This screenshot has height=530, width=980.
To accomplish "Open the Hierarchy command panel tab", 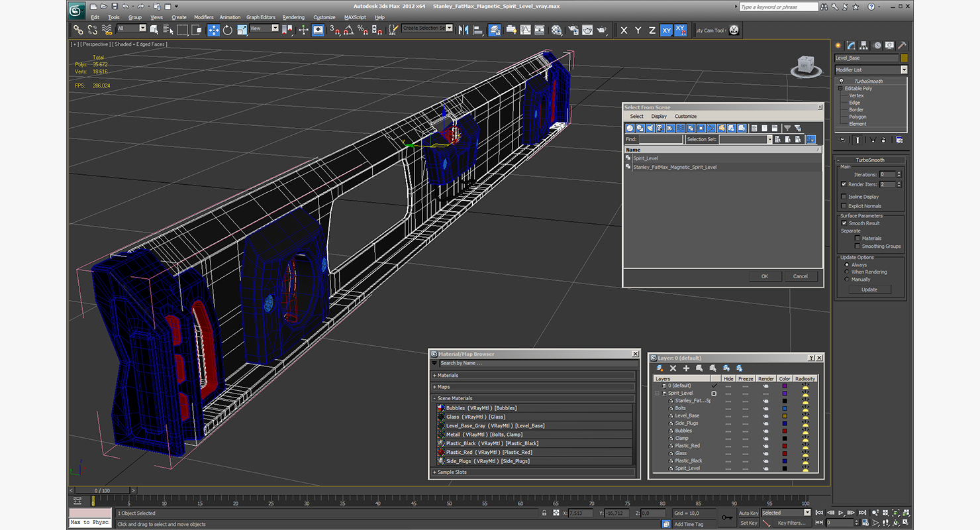I will pyautogui.click(x=865, y=46).
